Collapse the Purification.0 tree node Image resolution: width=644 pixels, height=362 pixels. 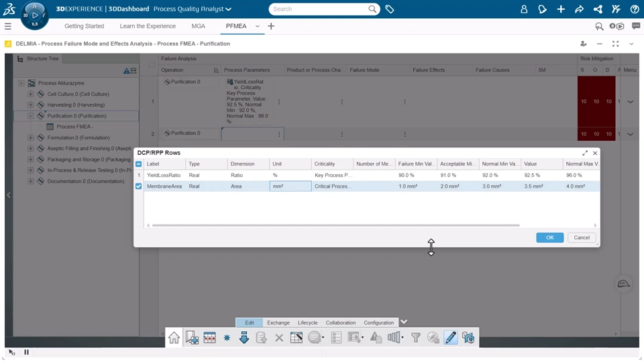tap(30, 116)
